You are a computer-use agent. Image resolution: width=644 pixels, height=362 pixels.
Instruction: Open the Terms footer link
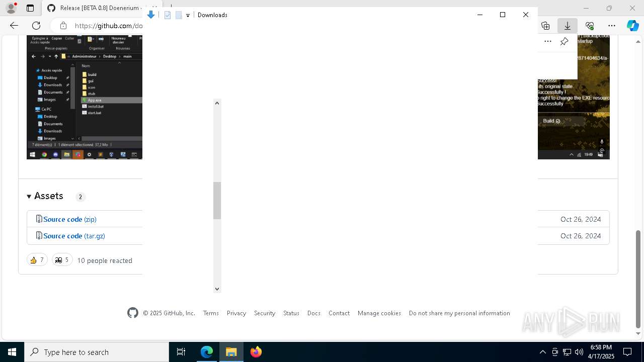[211, 313]
